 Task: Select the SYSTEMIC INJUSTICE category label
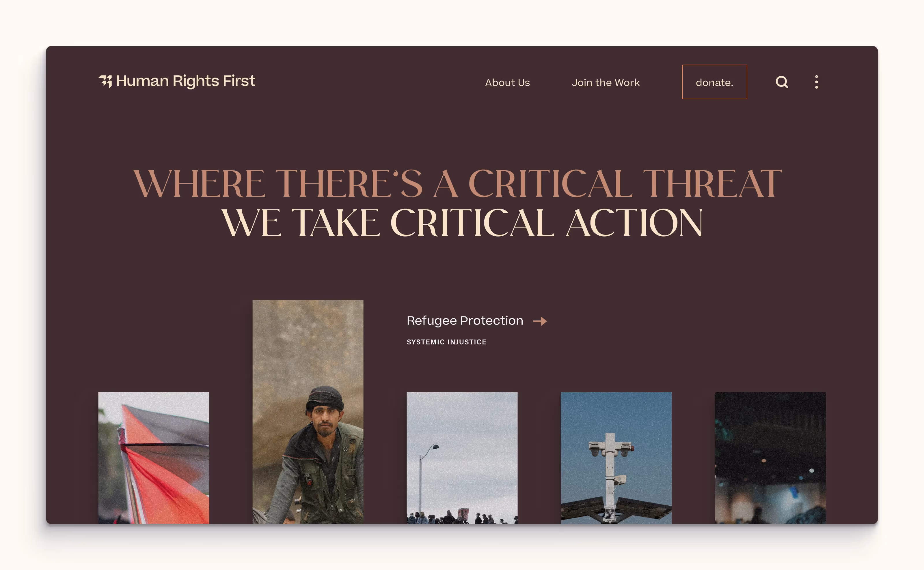tap(446, 342)
